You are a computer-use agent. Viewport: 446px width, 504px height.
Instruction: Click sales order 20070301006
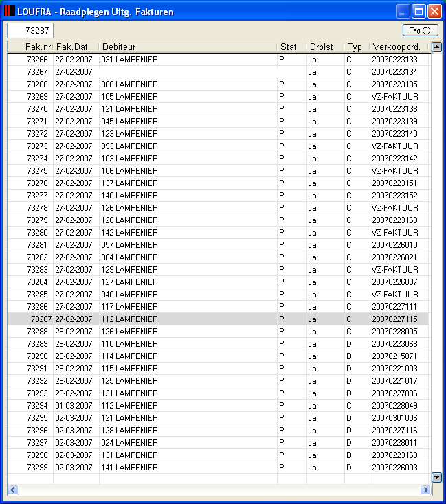(x=394, y=418)
